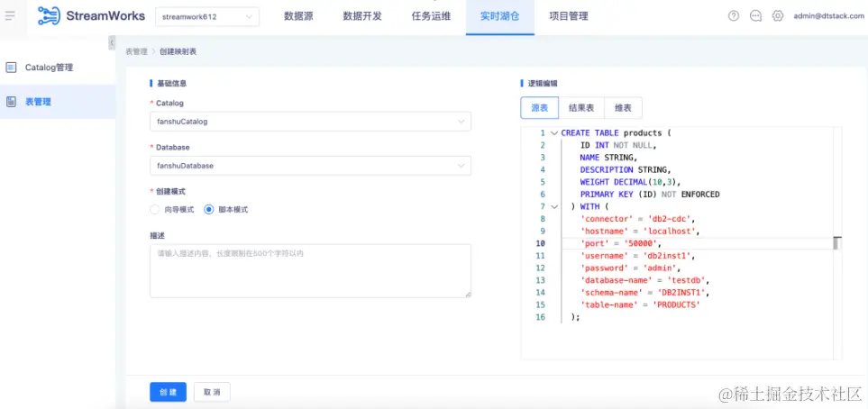Click the PRIMARY KEY (ID) NOT ENFORCED line
The width and height of the screenshot is (868, 409).
coord(650,195)
